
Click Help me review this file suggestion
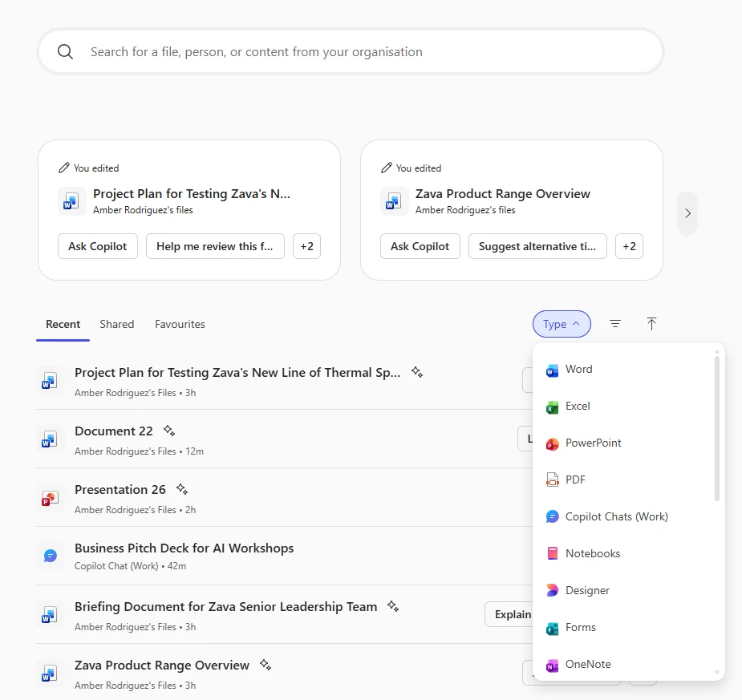[215, 246]
